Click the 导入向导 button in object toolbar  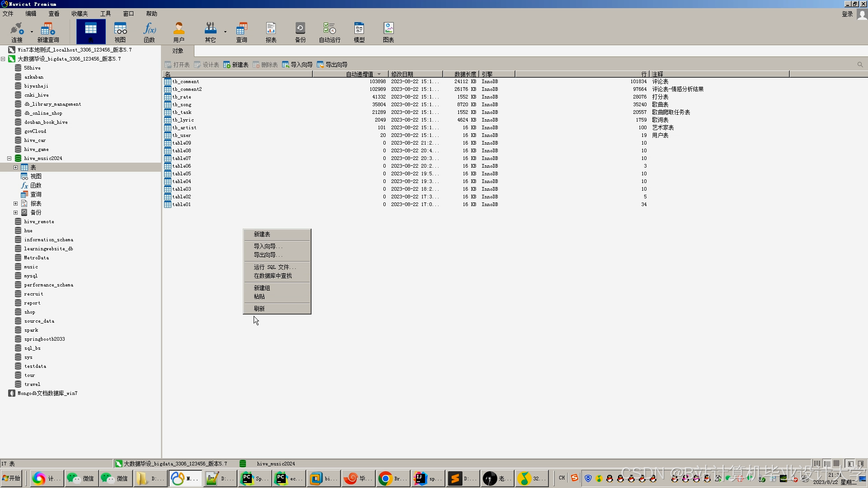[297, 65]
